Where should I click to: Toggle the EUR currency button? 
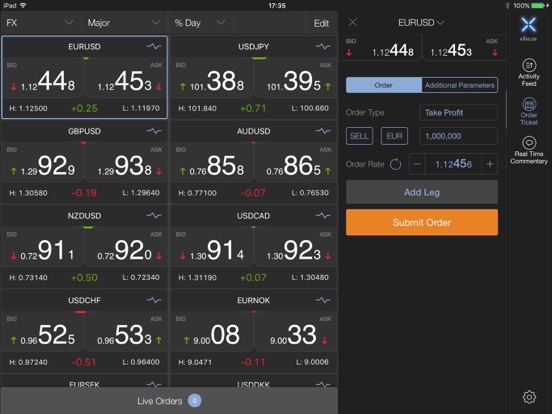tap(394, 136)
